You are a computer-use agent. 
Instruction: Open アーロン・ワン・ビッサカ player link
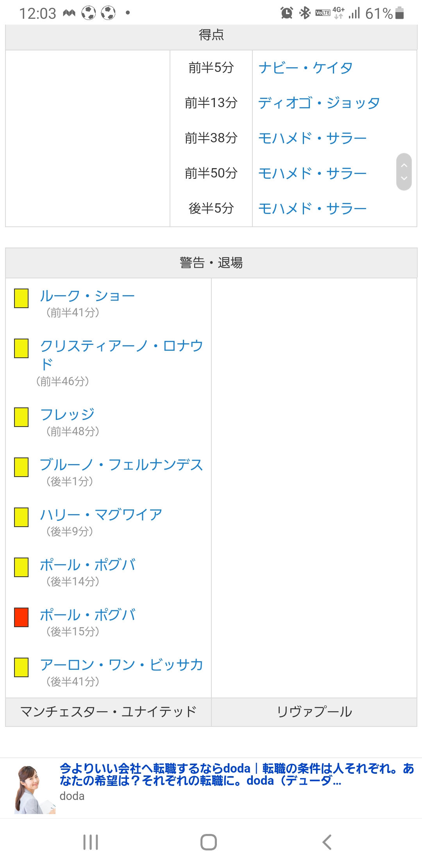pyautogui.click(x=121, y=665)
